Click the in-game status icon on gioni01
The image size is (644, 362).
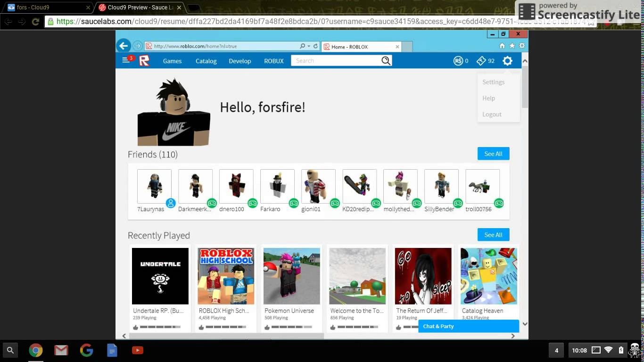coord(335,203)
